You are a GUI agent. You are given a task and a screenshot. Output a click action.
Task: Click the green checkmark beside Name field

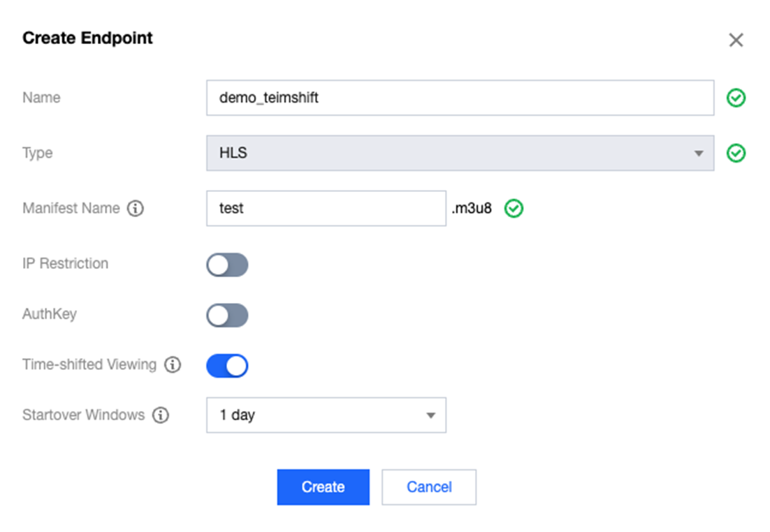(x=736, y=98)
